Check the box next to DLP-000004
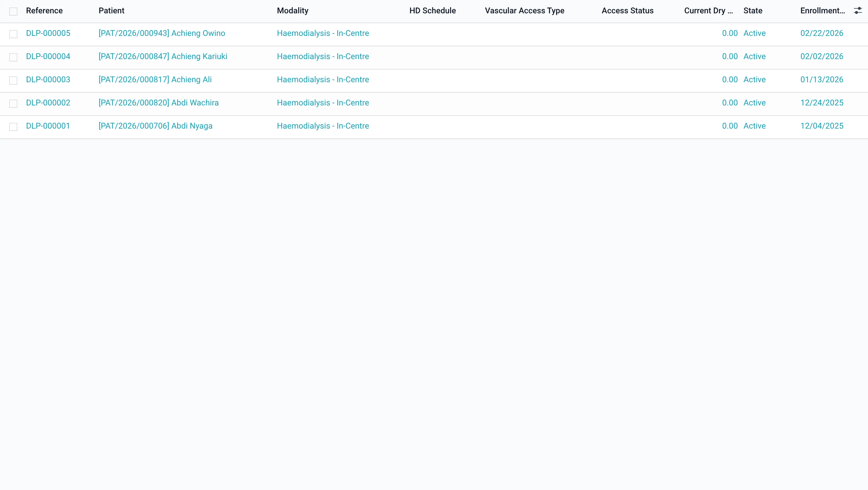This screenshot has height=490, width=868. [13, 57]
